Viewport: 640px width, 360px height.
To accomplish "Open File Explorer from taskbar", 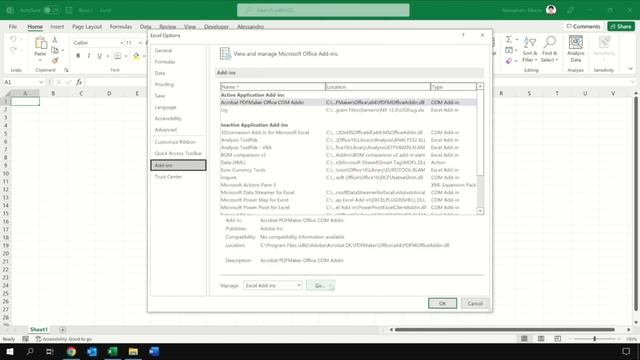I will point(133,351).
